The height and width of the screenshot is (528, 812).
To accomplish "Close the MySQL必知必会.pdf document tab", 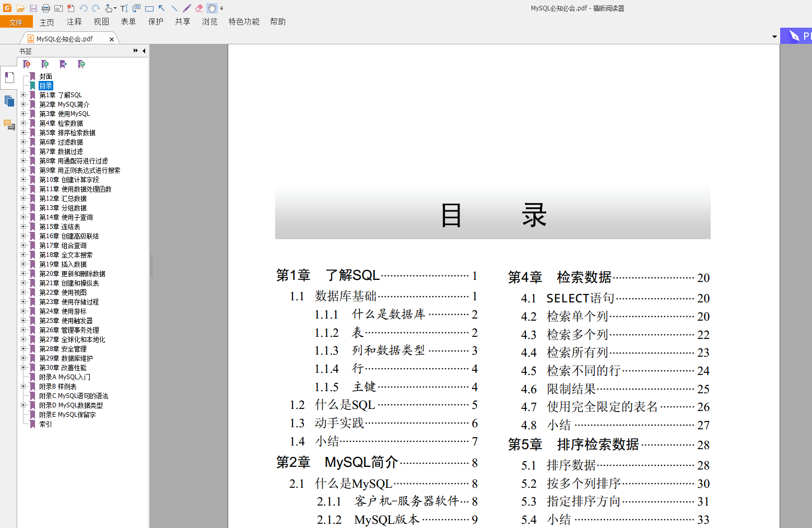I will coord(112,39).
